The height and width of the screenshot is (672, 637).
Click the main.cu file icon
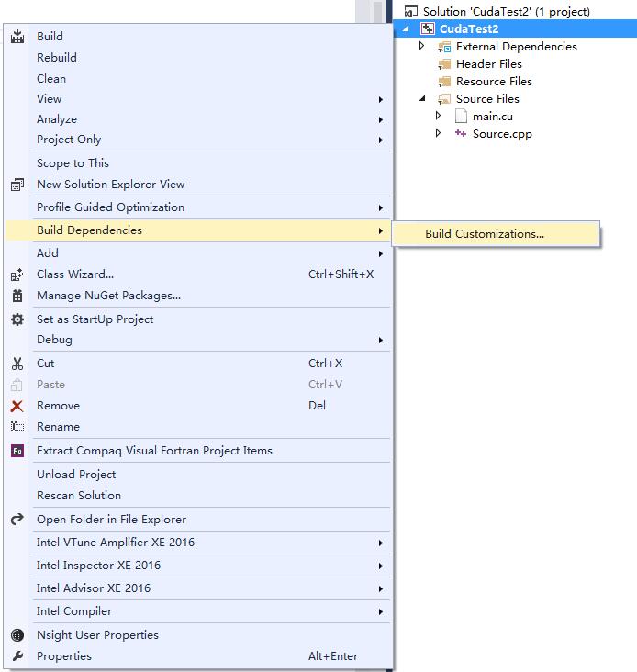pyautogui.click(x=461, y=117)
